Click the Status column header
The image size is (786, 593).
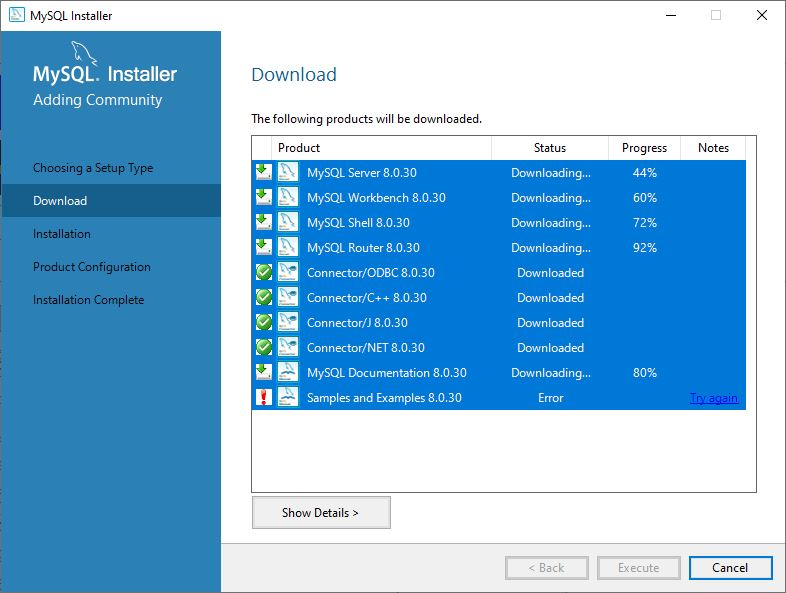coord(550,148)
